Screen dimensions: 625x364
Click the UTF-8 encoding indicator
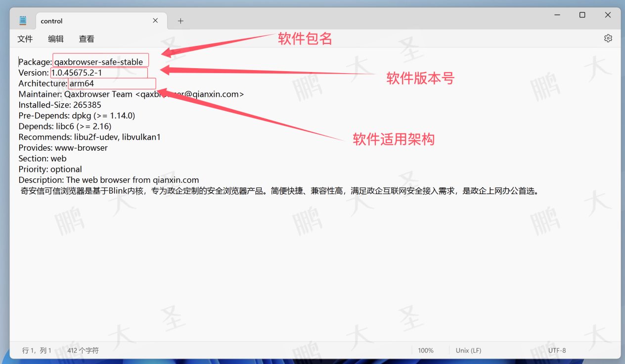point(557,351)
